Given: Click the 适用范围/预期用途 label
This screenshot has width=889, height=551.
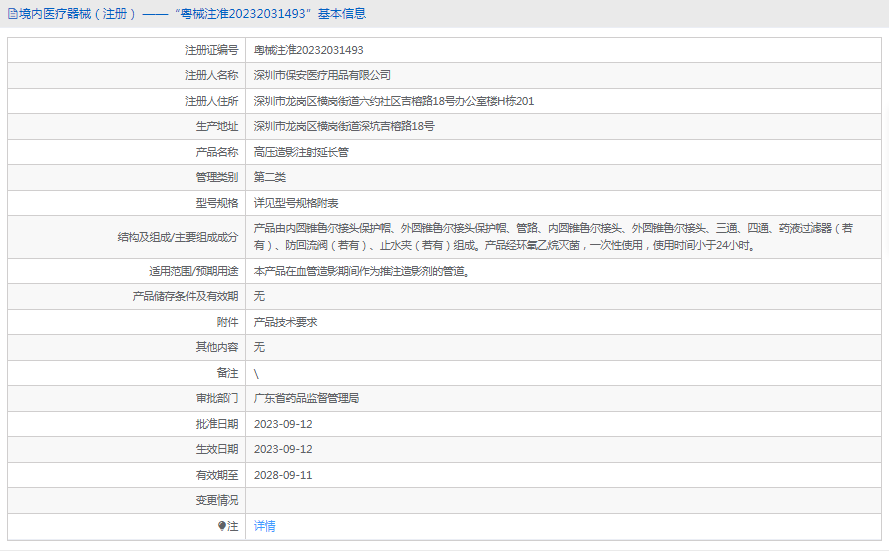Looking at the screenshot, I should click(x=194, y=271).
